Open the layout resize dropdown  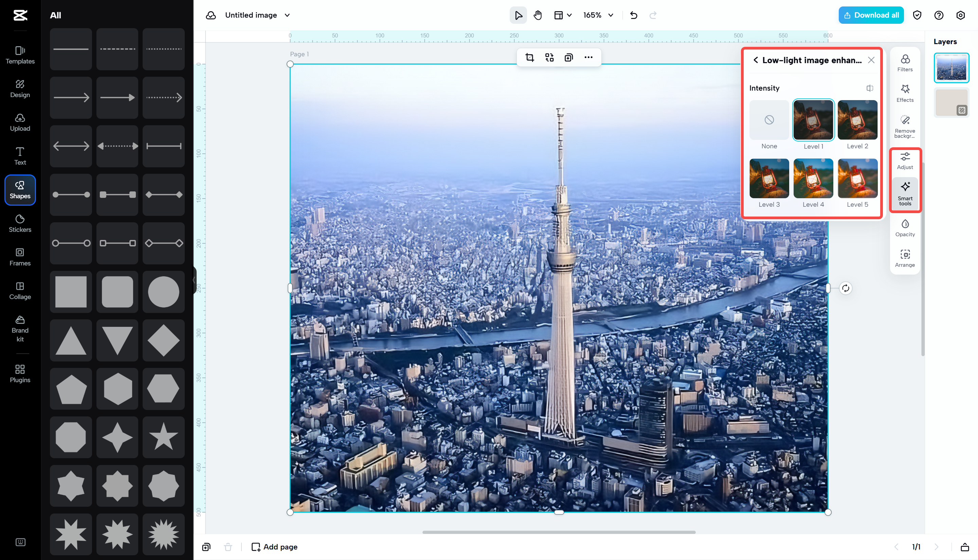(563, 15)
